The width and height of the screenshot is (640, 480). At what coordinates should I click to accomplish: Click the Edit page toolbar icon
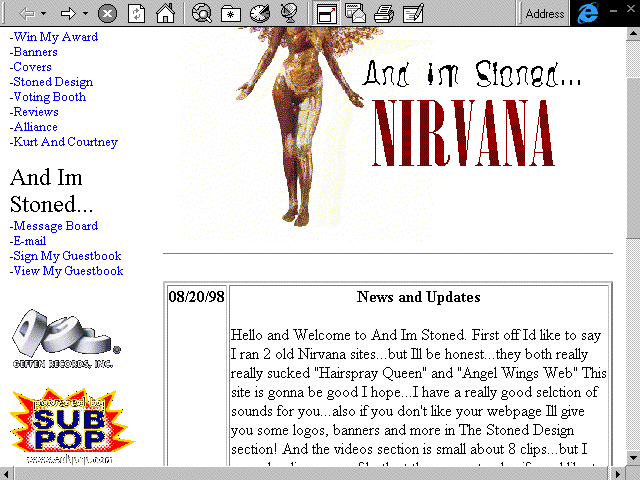[x=413, y=13]
